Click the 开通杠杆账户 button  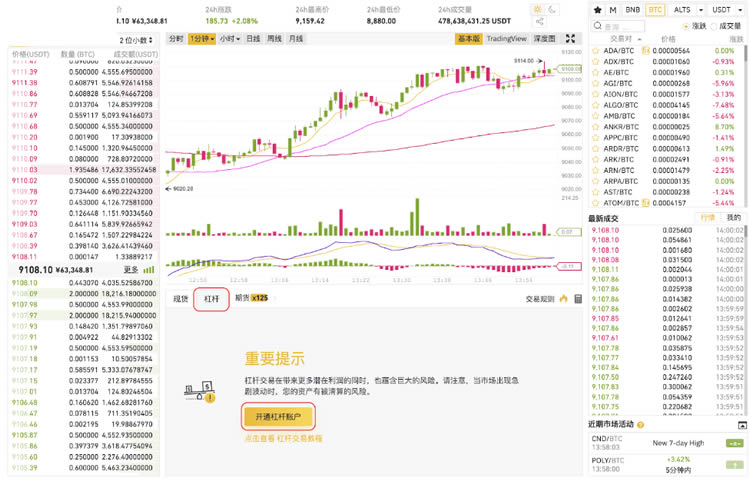click(278, 416)
